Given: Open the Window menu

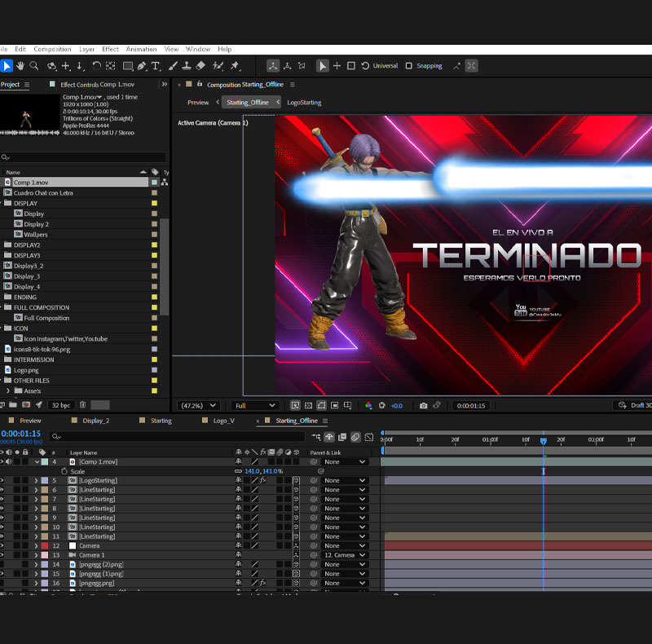Looking at the screenshot, I should pyautogui.click(x=198, y=49).
